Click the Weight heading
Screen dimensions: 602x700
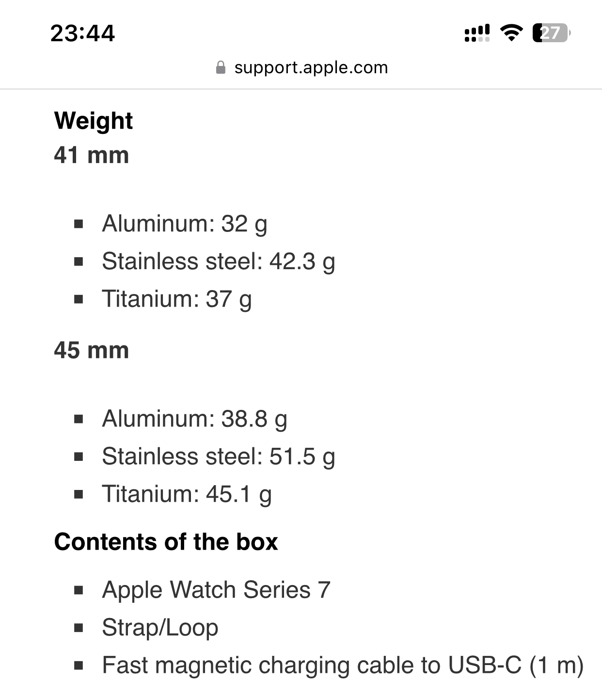pos(94,120)
